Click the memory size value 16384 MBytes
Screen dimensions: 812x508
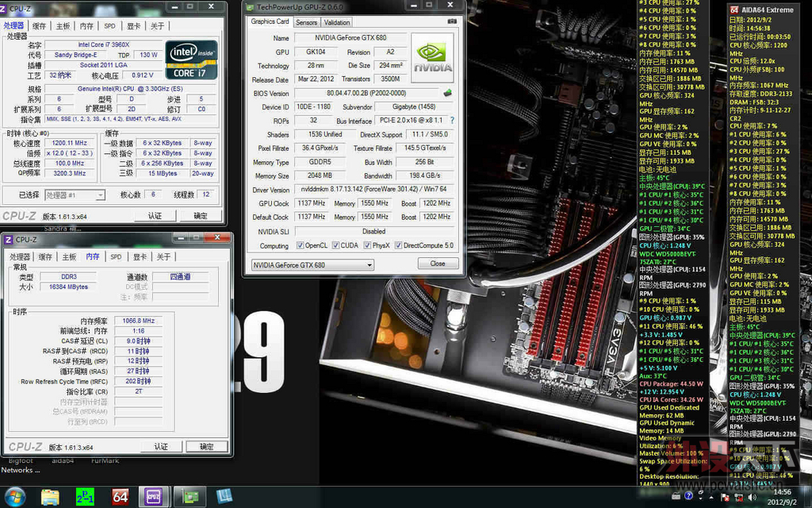(68, 287)
